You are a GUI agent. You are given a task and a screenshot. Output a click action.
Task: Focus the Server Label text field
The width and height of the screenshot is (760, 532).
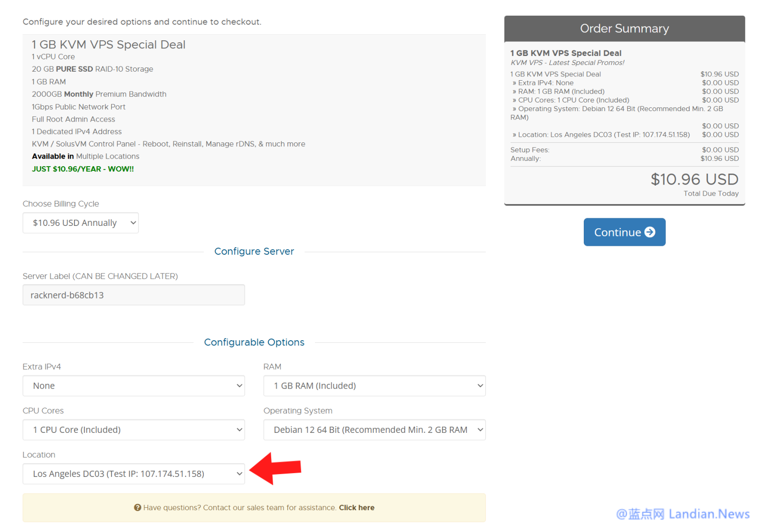tap(133, 295)
